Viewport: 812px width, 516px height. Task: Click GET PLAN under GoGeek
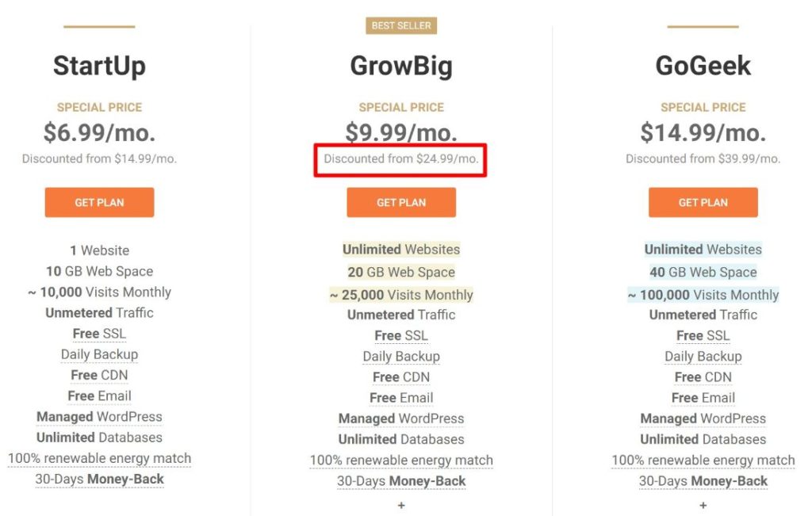point(703,202)
